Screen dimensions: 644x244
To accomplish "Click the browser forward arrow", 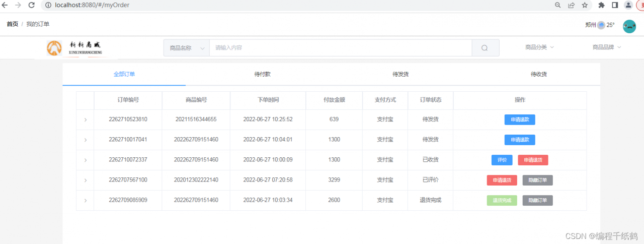I will tap(18, 5).
